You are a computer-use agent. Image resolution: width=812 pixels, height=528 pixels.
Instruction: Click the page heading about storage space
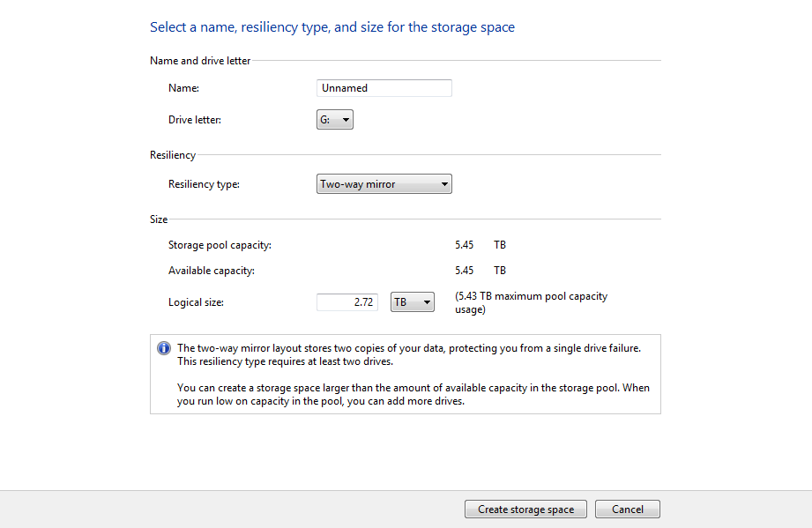[332, 27]
